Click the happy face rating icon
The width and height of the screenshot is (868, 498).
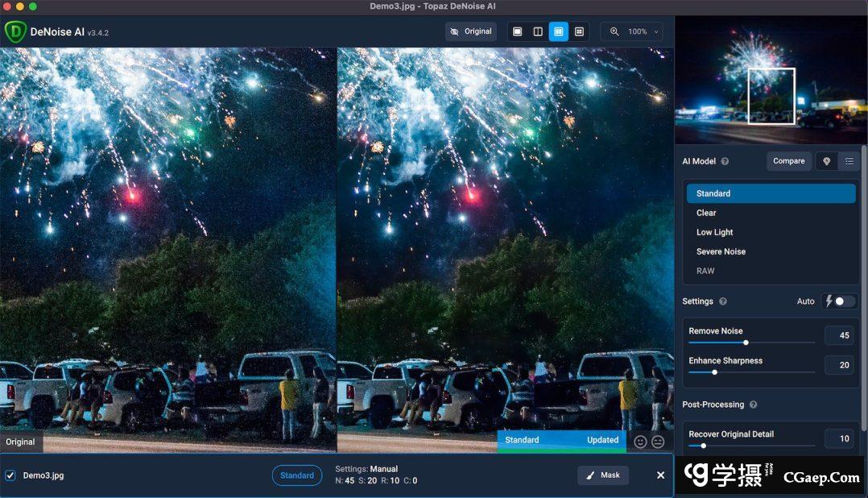tap(641, 442)
